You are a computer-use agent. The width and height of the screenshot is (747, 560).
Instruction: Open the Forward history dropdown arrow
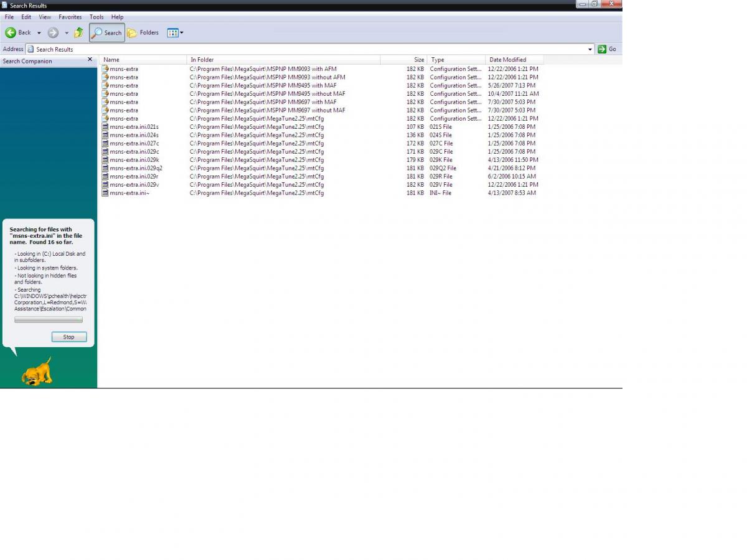[67, 33]
